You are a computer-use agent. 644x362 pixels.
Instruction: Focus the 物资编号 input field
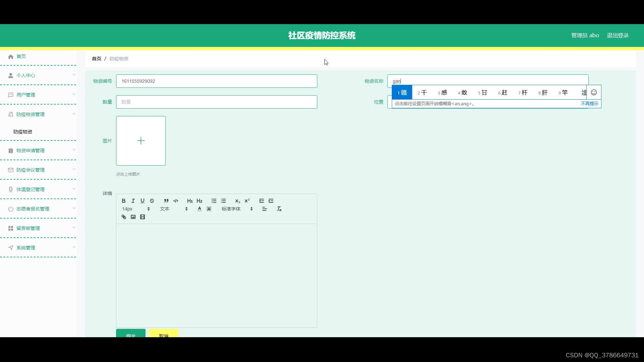(217, 81)
